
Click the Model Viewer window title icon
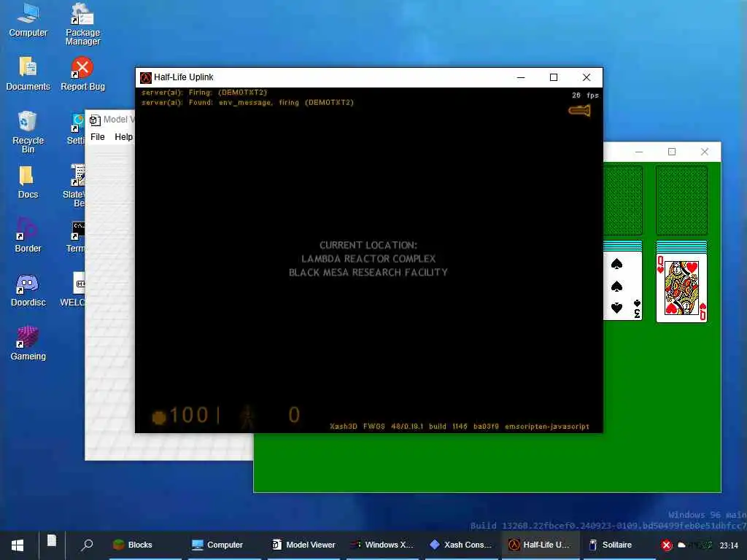pyautogui.click(x=95, y=120)
